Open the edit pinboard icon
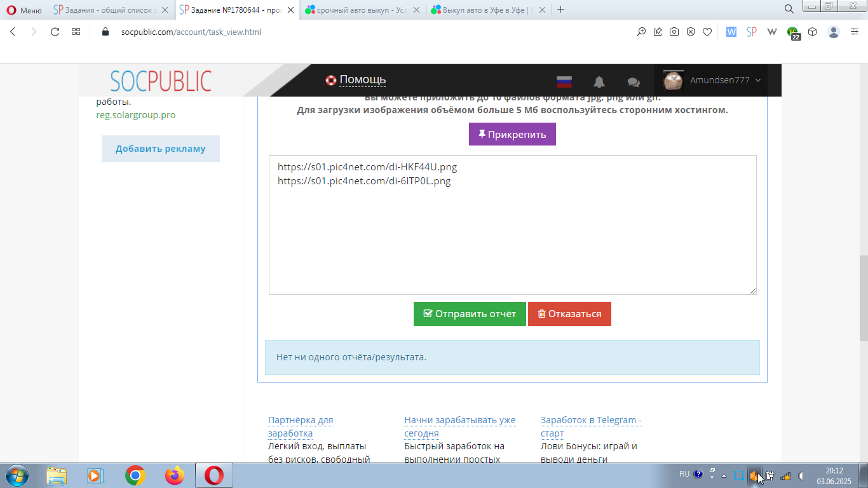This screenshot has height=488, width=868. (x=658, y=32)
